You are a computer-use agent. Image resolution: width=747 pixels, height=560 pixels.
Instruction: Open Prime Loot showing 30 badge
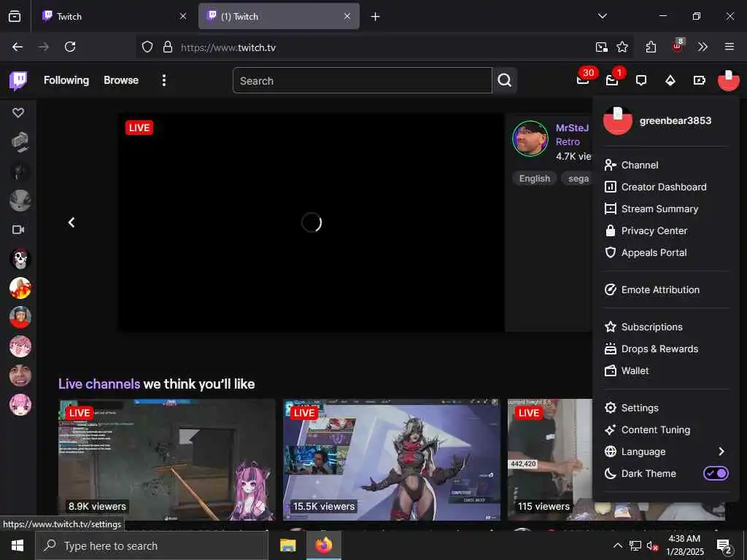[583, 79]
